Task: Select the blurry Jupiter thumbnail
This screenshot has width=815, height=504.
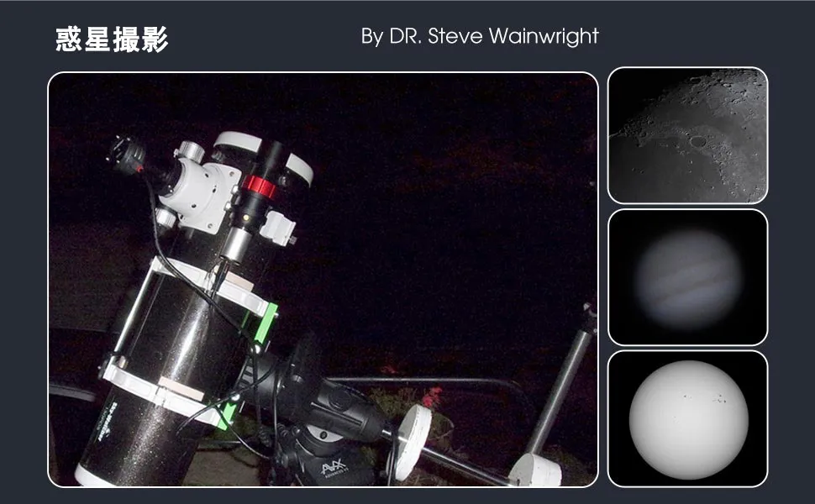Action: [687, 277]
